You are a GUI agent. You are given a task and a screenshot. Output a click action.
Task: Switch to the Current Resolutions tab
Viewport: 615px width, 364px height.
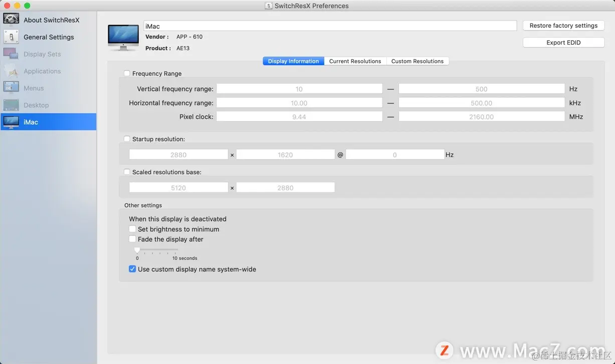click(355, 61)
